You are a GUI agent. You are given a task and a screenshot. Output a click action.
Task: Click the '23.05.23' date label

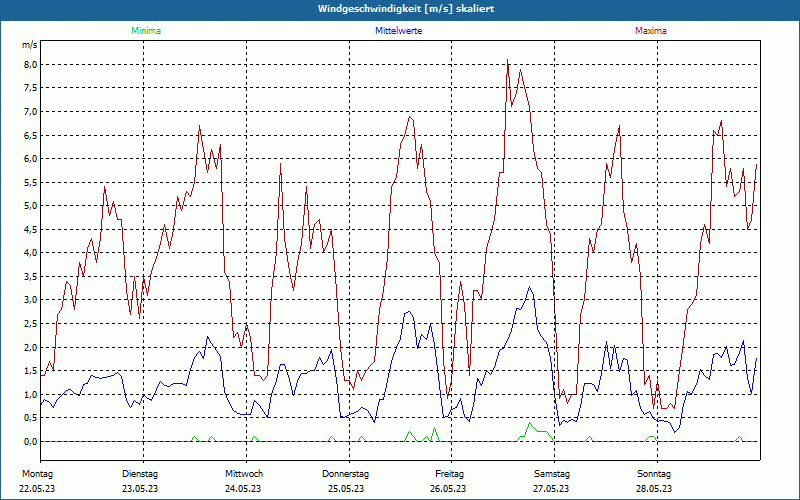(140, 489)
